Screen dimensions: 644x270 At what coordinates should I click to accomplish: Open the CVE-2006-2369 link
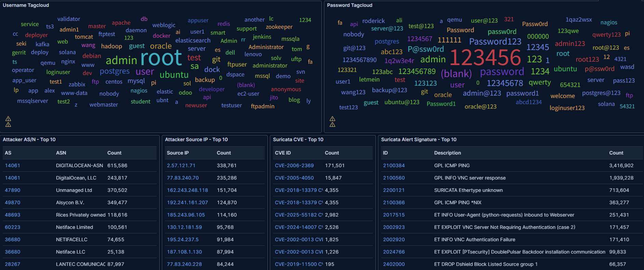pos(294,165)
